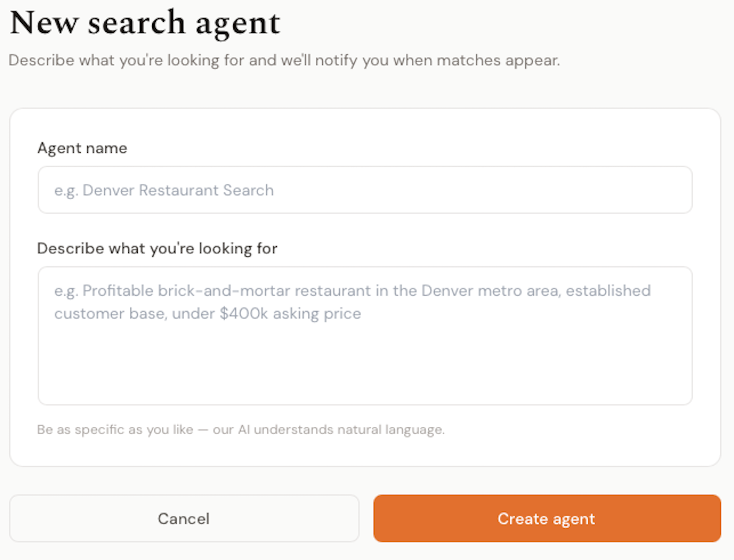Viewport: 734px width, 560px height.
Task: Click the 'Describe what you're looking for' label
Action: tap(157, 248)
